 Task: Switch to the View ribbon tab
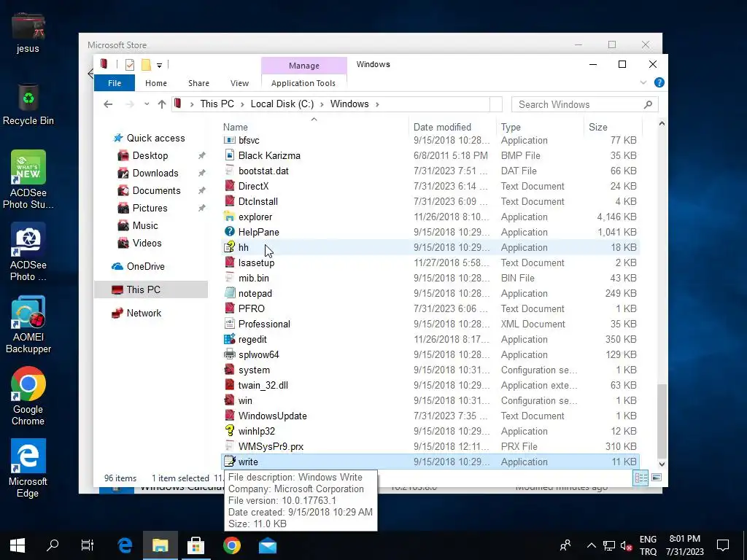239,83
